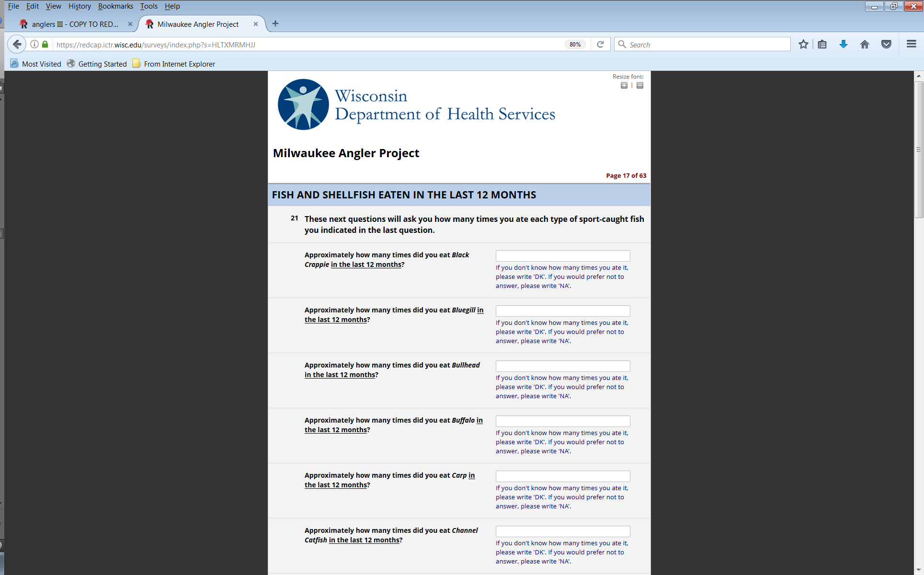924x575 pixels.
Task: Open the hamburger menu icon
Action: pos(911,45)
